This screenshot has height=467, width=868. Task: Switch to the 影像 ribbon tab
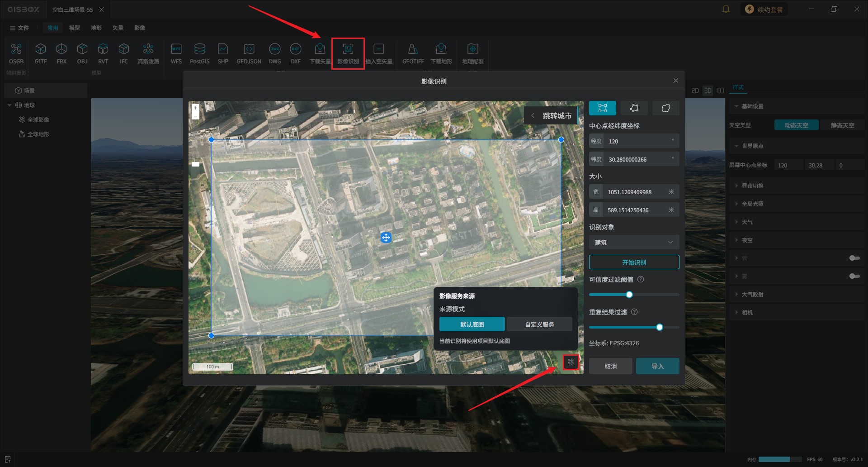140,28
